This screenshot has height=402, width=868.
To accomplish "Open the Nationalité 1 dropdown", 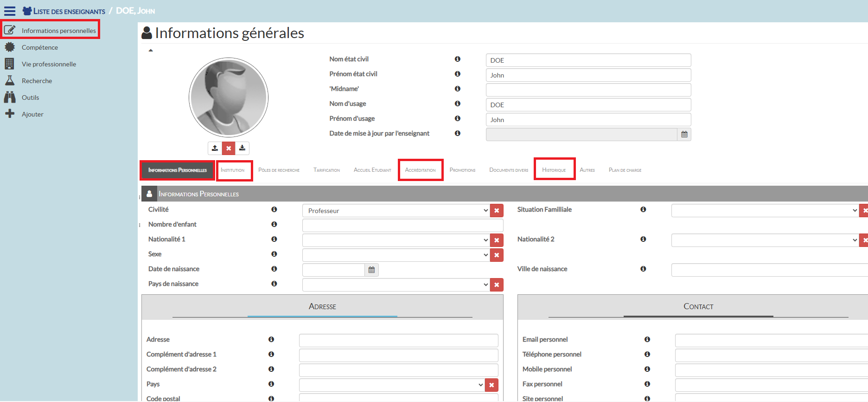I will 396,240.
